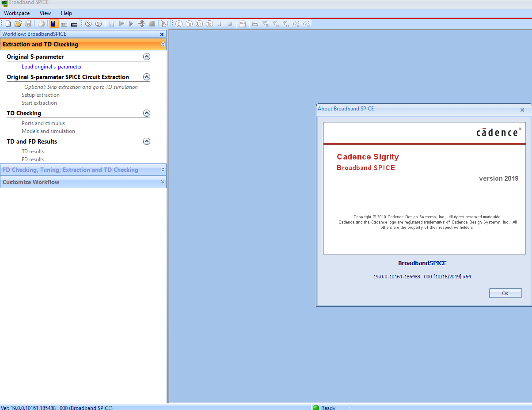Click the green Ready status indicator
Image resolution: width=532 pixels, height=410 pixels.
[316, 408]
